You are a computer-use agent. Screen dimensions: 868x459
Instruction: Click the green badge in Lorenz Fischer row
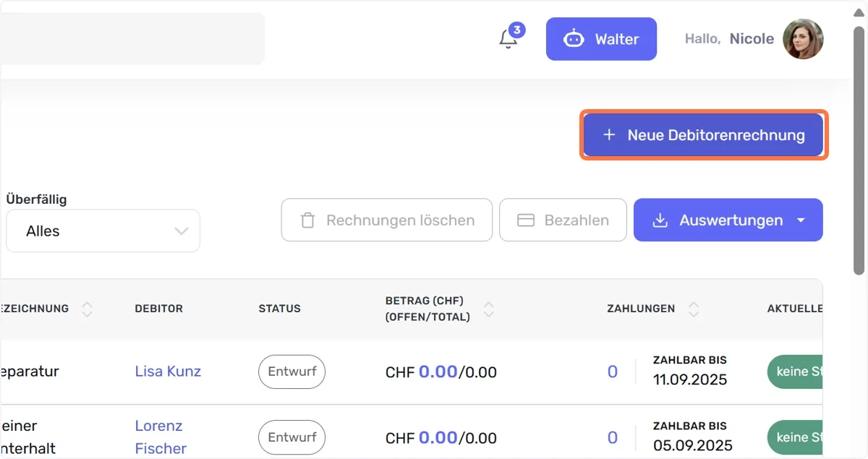pyautogui.click(x=795, y=437)
